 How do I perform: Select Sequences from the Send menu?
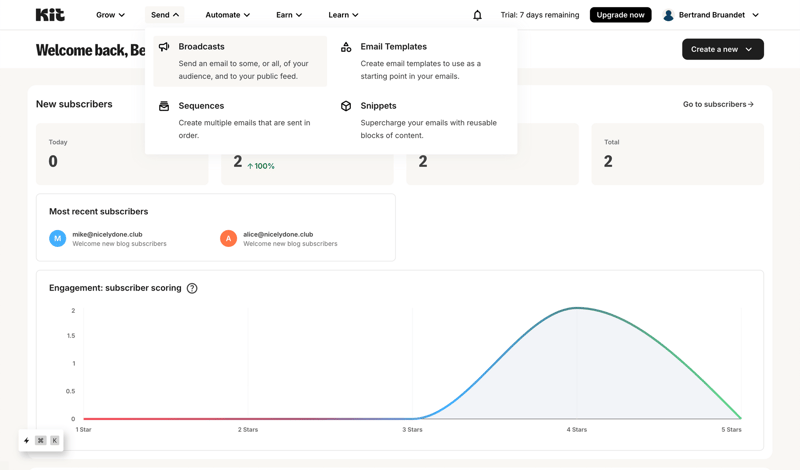point(240,120)
